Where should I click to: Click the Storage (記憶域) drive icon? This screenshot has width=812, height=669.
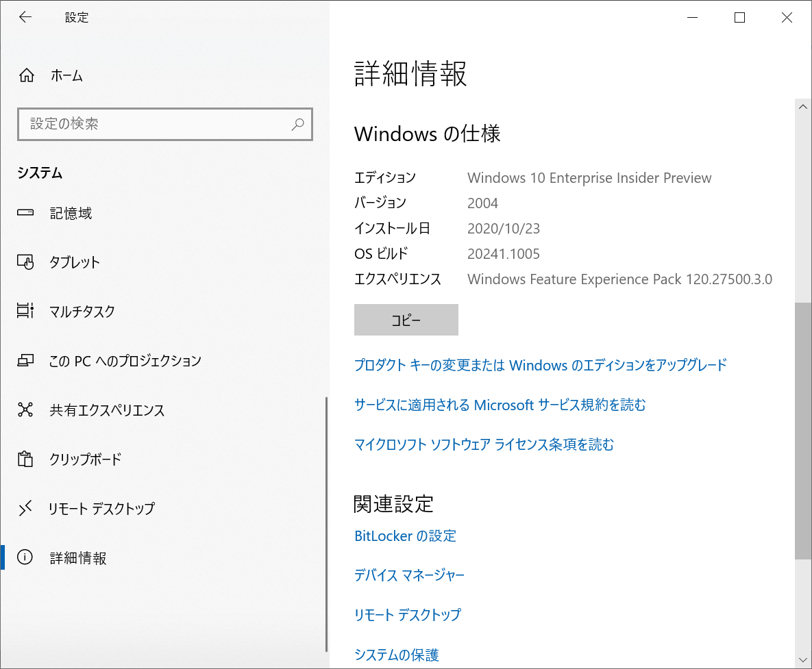pyautogui.click(x=25, y=213)
